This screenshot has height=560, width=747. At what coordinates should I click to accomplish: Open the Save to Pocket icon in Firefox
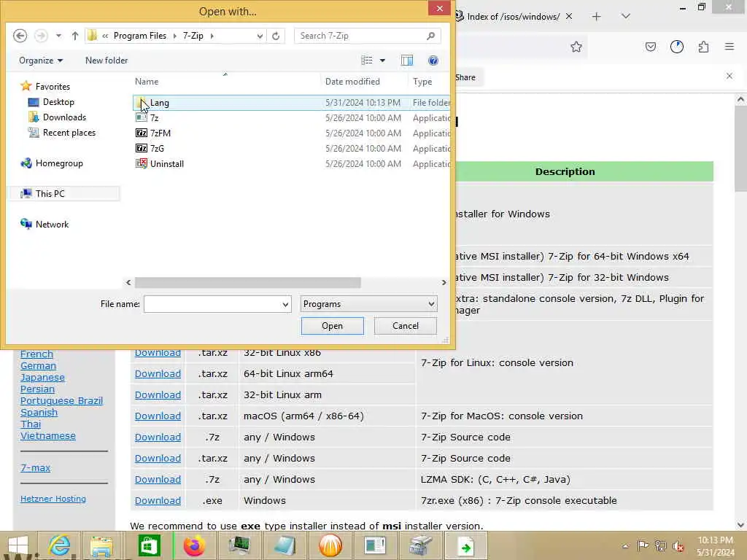(650, 47)
